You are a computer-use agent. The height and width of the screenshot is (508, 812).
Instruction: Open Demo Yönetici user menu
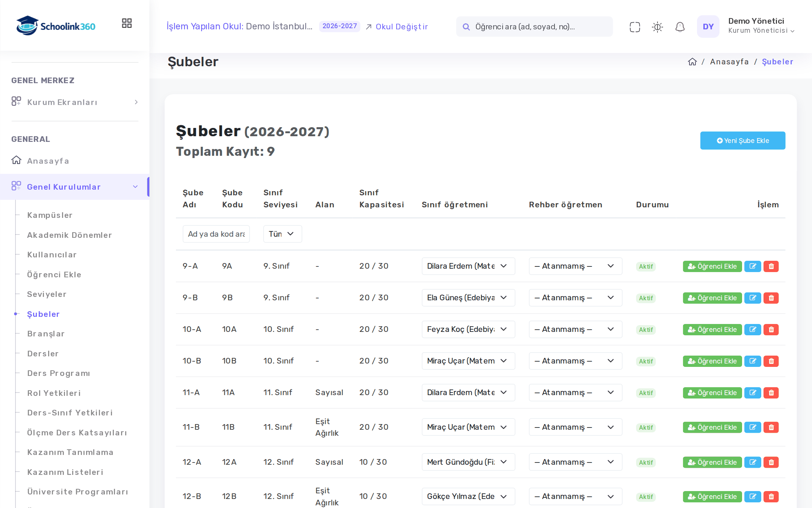coord(761,26)
